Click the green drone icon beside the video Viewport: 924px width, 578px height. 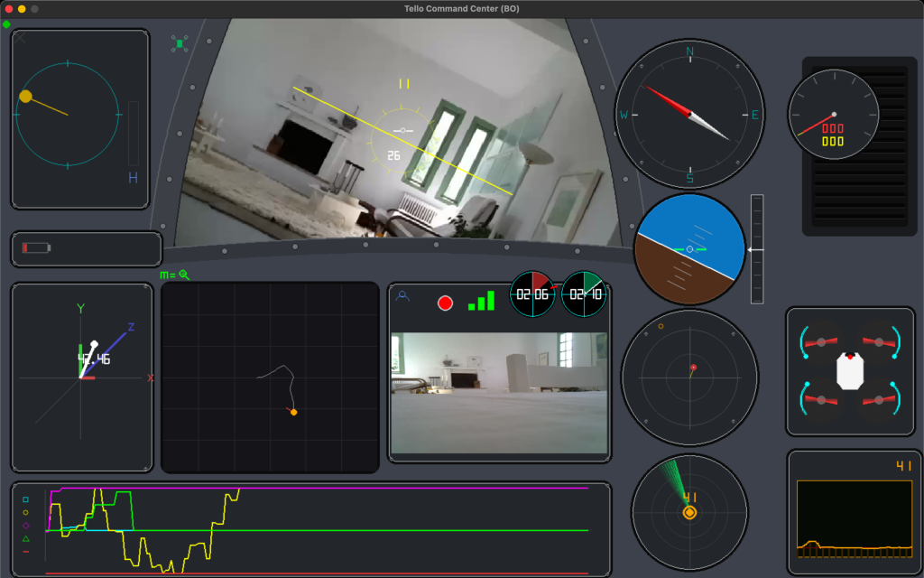(180, 43)
